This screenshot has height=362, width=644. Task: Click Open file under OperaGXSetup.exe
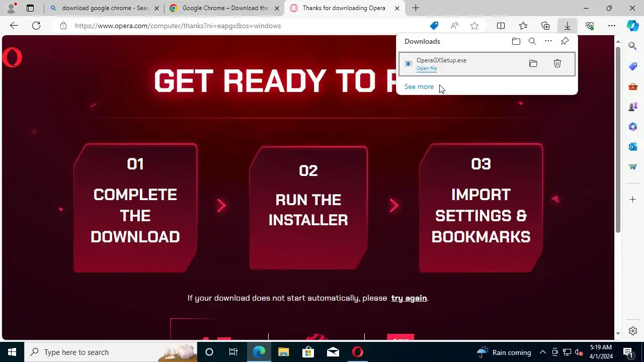(427, 68)
